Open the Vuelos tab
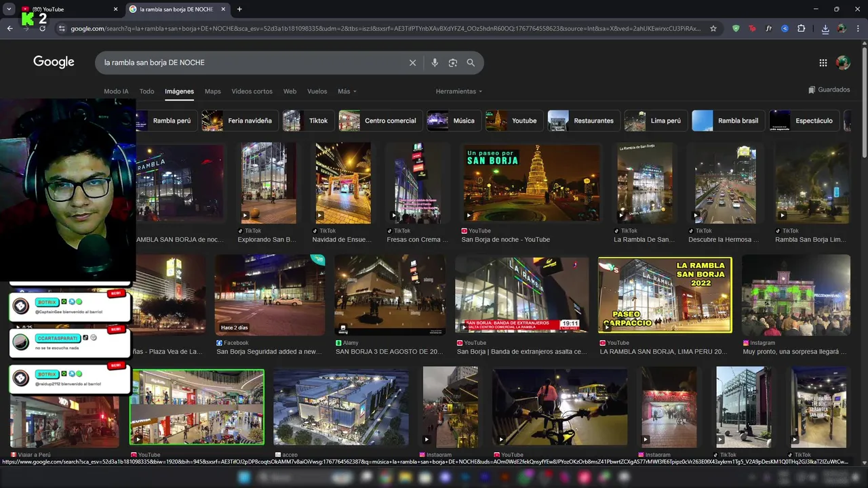The height and width of the screenshot is (488, 868). 317,91
